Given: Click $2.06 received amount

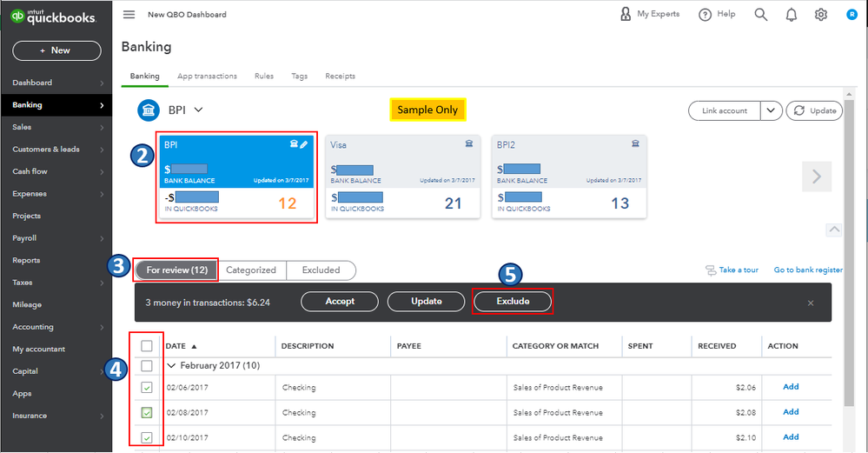Looking at the screenshot, I should pos(745,388).
